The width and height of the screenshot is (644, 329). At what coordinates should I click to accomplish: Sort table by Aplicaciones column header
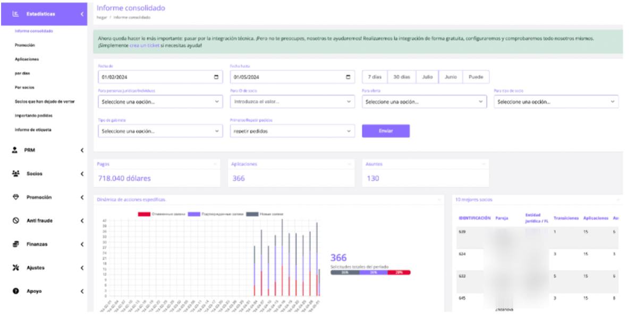pos(596,218)
